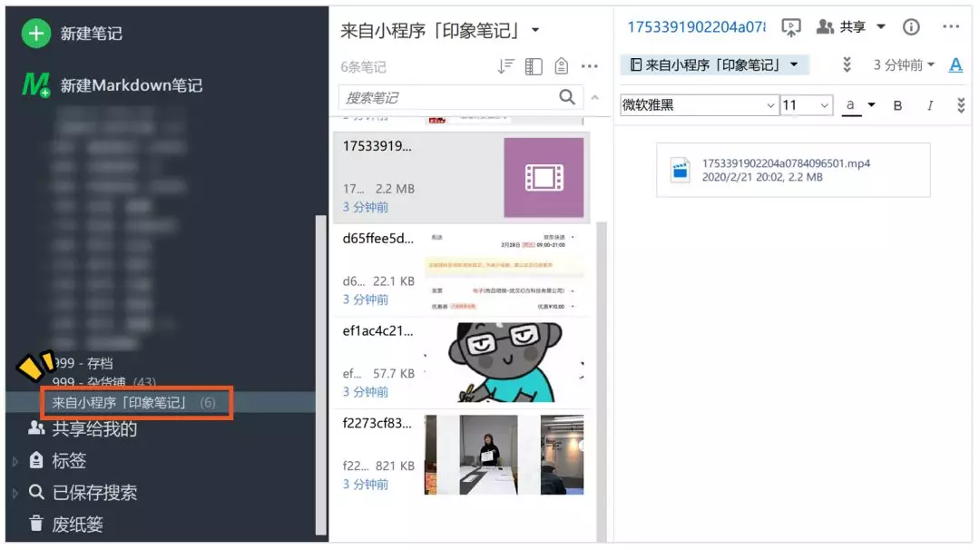
Task: Create a new Markdown note
Action: tap(113, 85)
